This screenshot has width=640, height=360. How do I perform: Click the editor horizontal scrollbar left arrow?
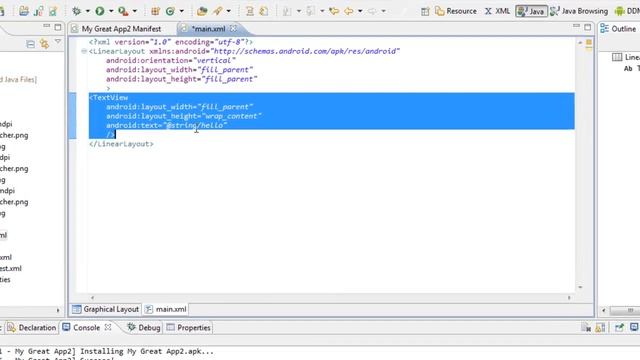point(92,298)
